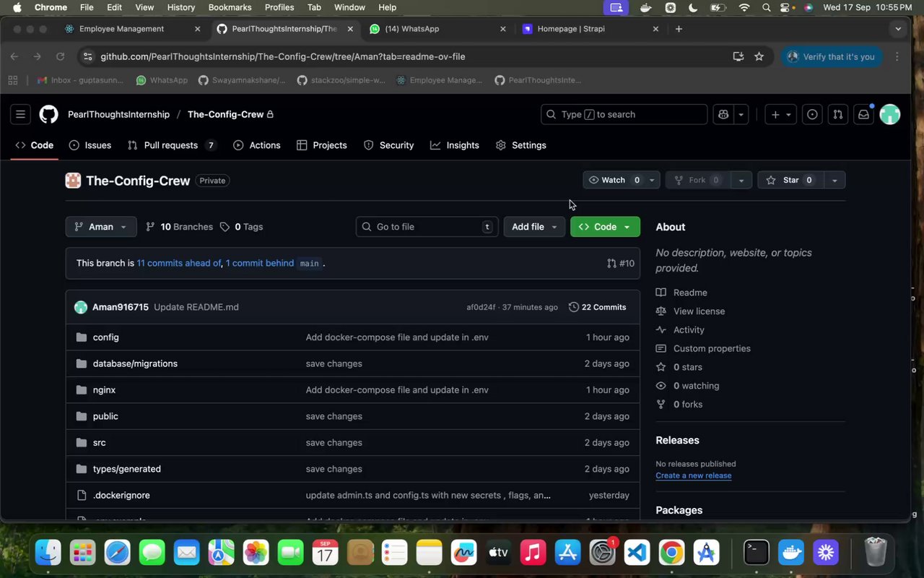Image resolution: width=924 pixels, height=578 pixels.
Task: Open the Insights tab
Action: tap(455, 145)
